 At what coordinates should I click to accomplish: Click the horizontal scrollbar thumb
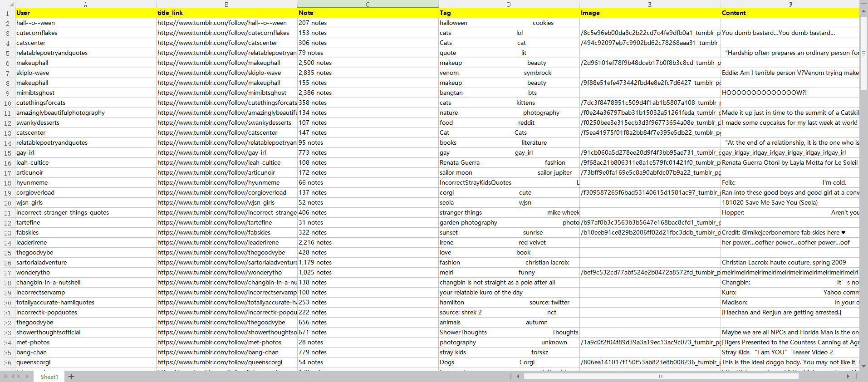point(661,377)
